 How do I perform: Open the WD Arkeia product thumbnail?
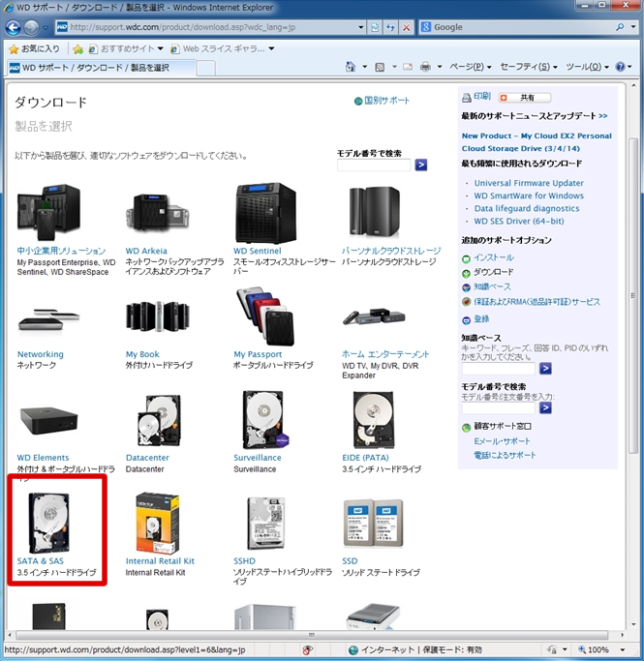[157, 212]
